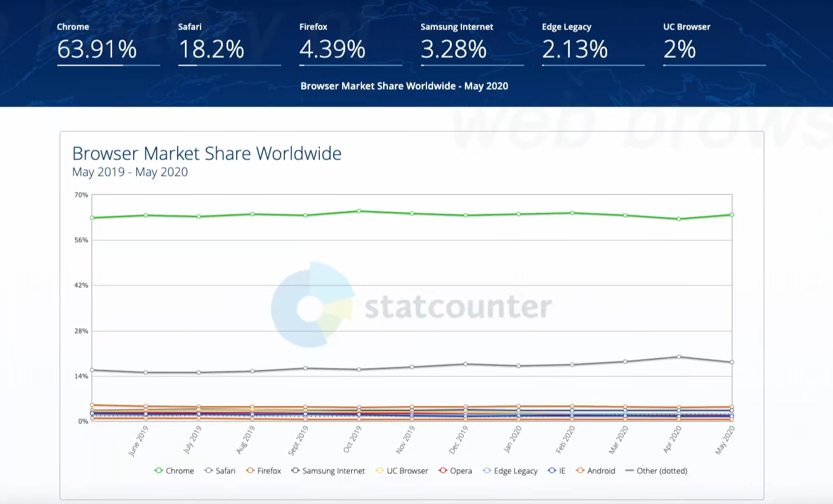Screen dimensions: 833x504
Task: Toggle the IE legend entry
Action: (x=557, y=471)
